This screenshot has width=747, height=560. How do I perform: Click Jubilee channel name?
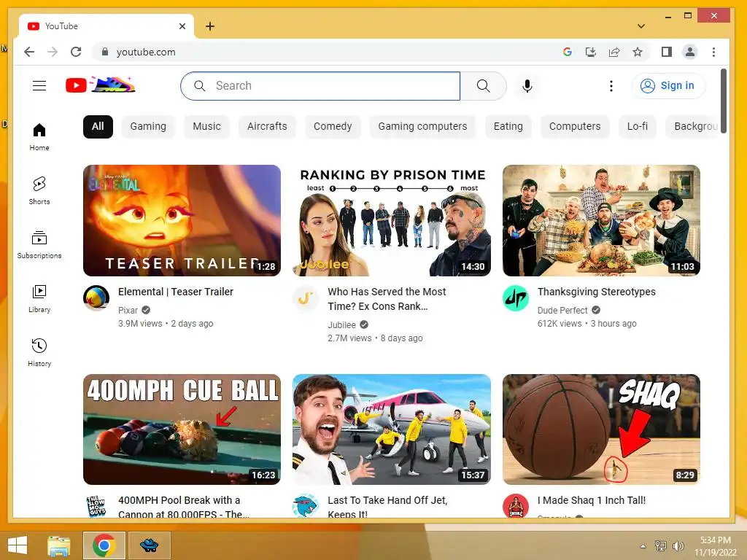click(x=341, y=325)
